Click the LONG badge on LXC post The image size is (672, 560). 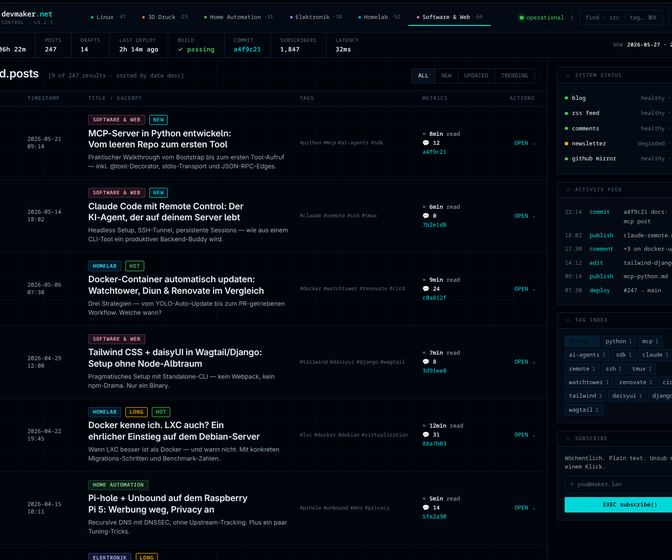136,412
